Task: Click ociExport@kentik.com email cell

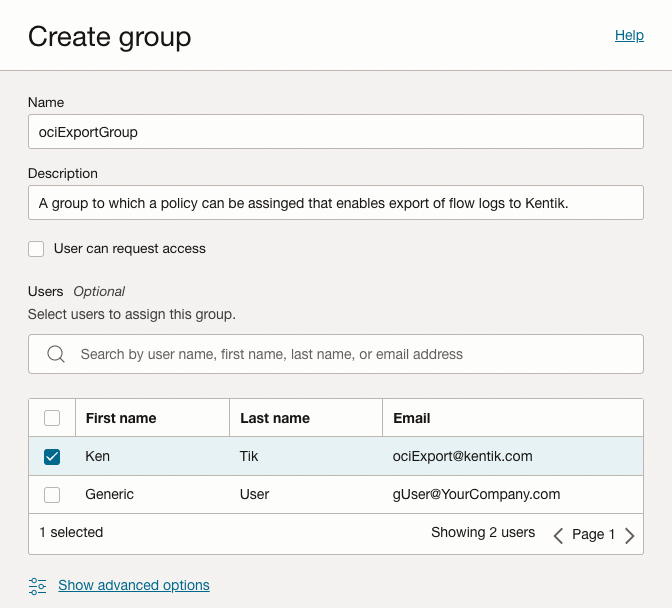Action: 462,456
